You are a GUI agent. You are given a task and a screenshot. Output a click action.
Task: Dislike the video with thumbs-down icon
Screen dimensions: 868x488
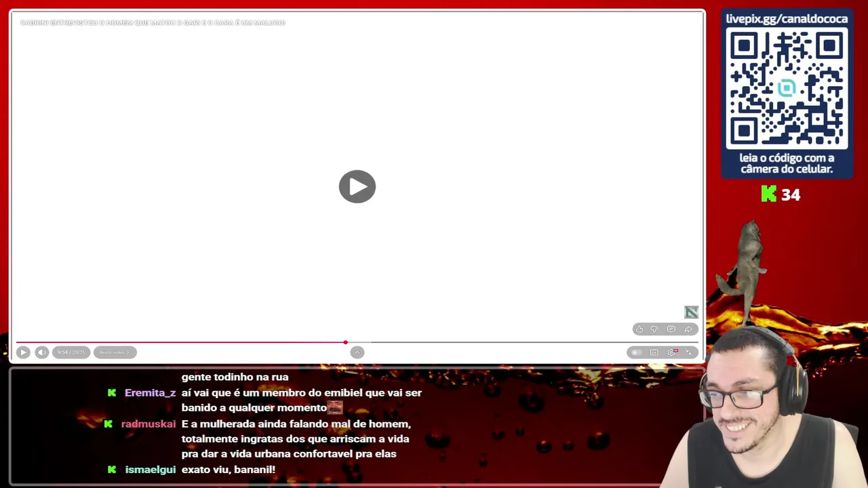[654, 329]
